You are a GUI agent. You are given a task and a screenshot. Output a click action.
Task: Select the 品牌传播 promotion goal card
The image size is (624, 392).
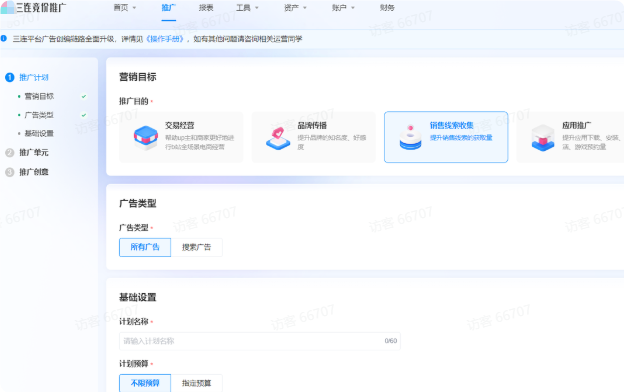pyautogui.click(x=314, y=137)
